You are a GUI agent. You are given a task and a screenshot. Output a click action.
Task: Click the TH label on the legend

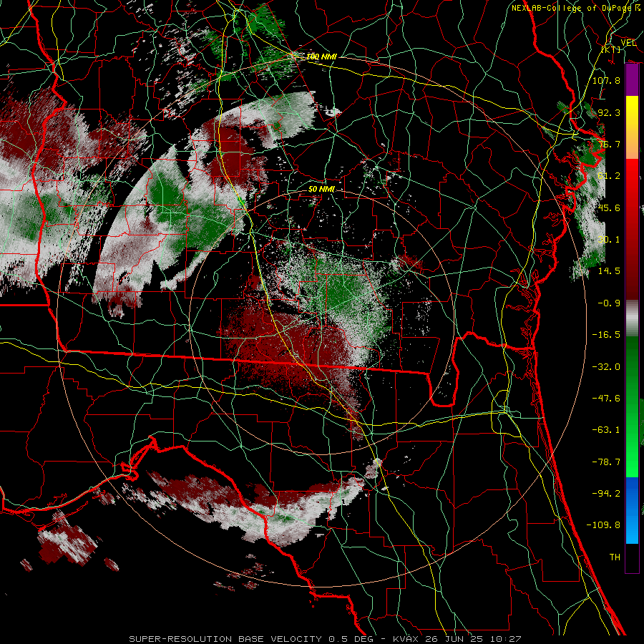pos(615,557)
